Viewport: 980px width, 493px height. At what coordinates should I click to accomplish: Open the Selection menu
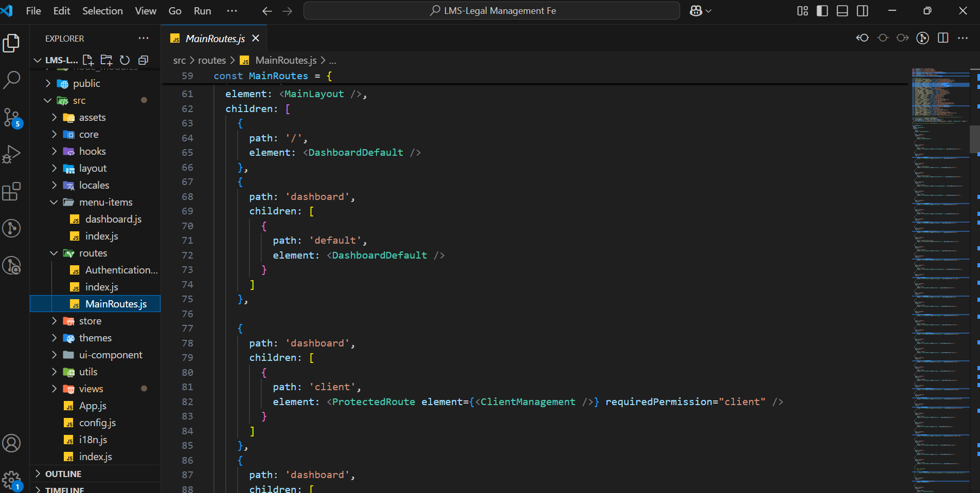tap(102, 11)
